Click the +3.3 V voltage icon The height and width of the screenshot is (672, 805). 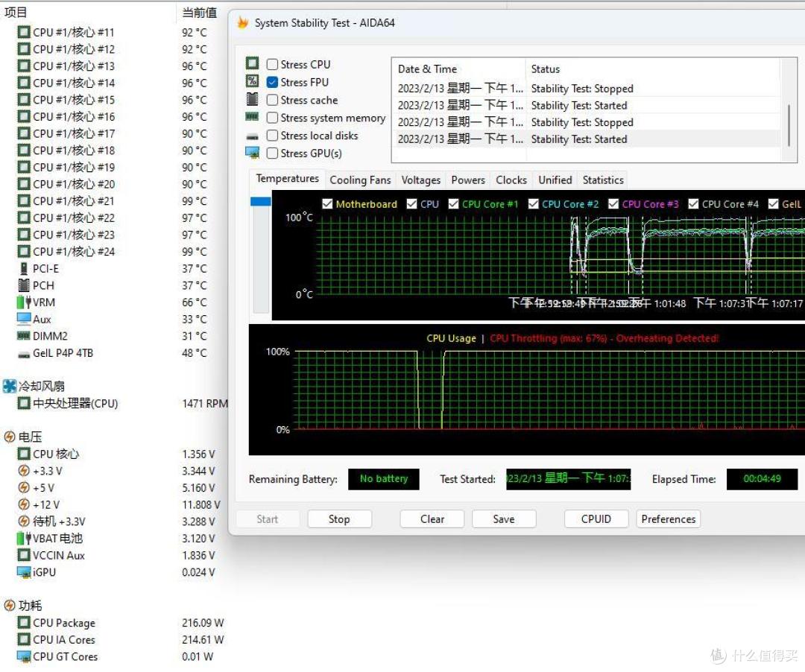24,470
